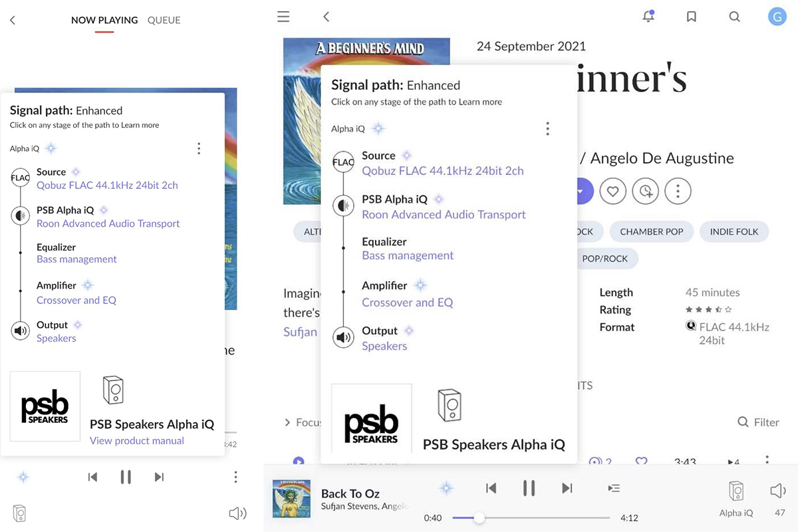
Task: Open the hamburger menu in right window
Action: tap(283, 17)
